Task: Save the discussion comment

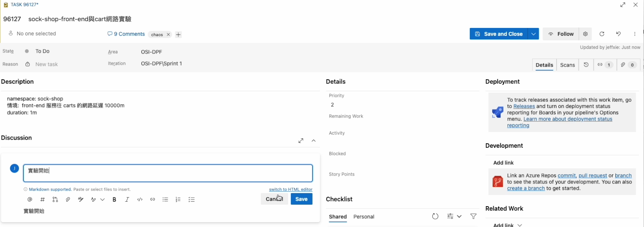Action: 301,199
